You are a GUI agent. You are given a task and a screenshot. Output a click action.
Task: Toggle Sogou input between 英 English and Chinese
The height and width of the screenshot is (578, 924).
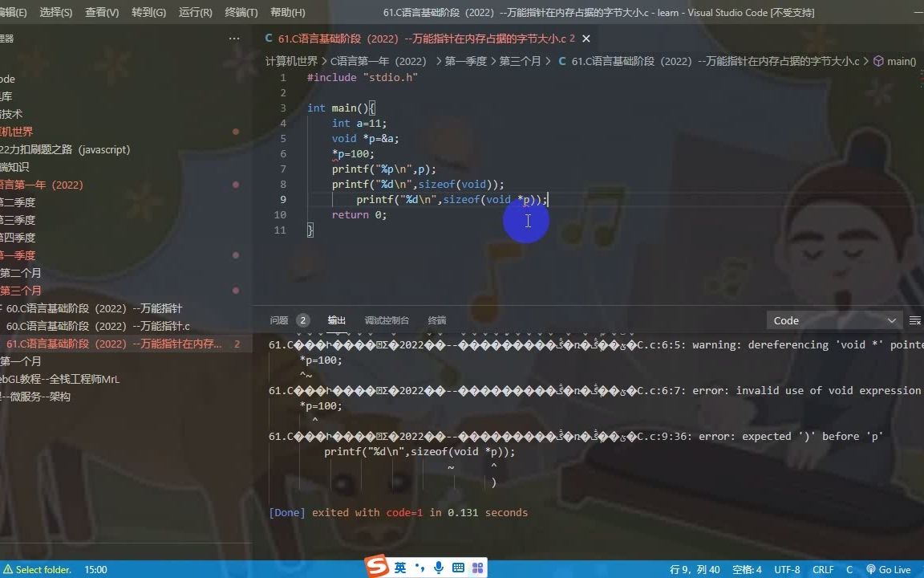399,568
